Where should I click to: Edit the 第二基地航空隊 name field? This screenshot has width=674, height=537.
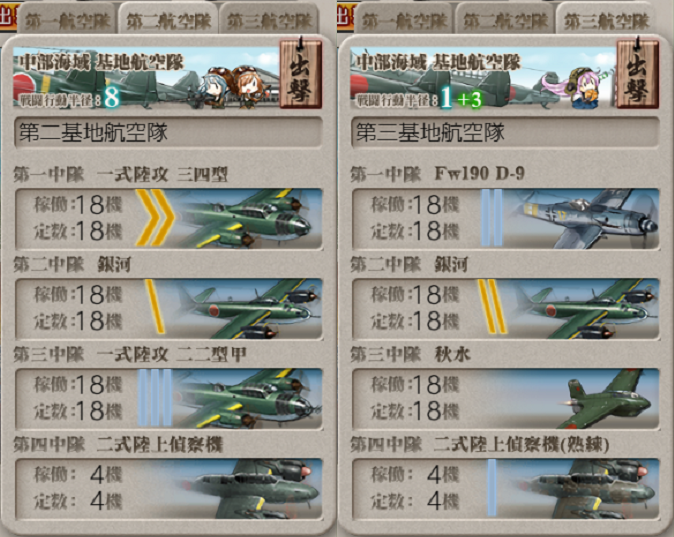click(168, 132)
